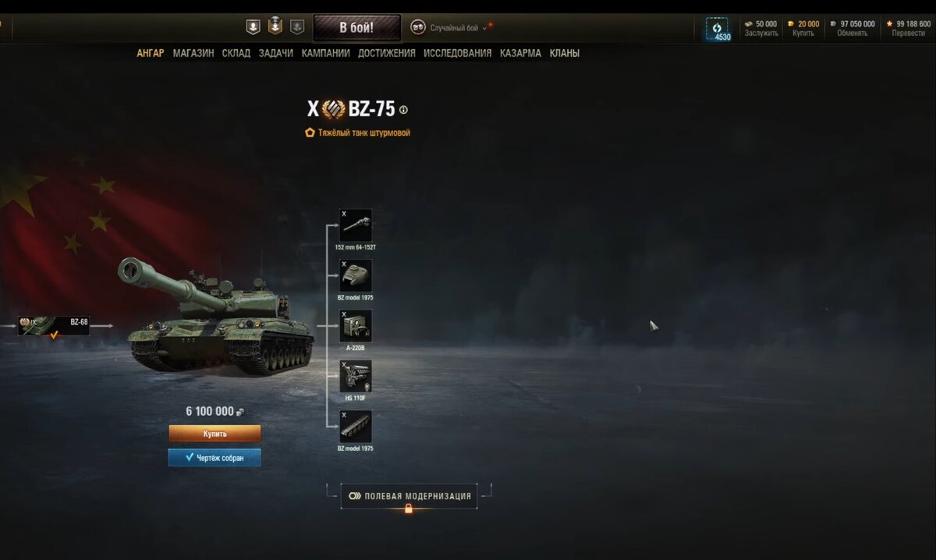The image size is (936, 560).
Task: Select the BZ model 1975 tracks icon
Action: pyautogui.click(x=356, y=427)
